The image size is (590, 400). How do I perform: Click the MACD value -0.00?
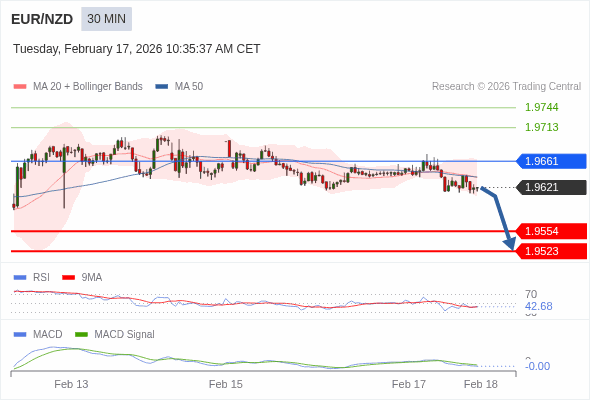[x=538, y=366]
